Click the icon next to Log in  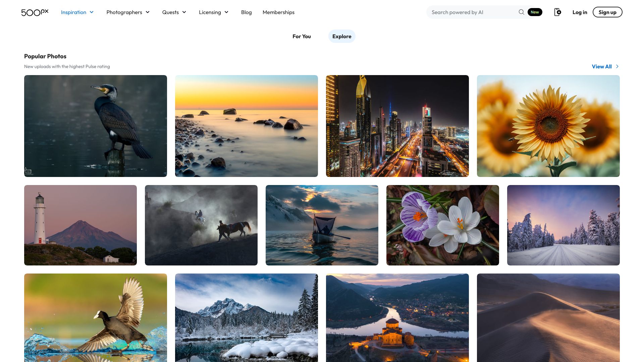(557, 12)
